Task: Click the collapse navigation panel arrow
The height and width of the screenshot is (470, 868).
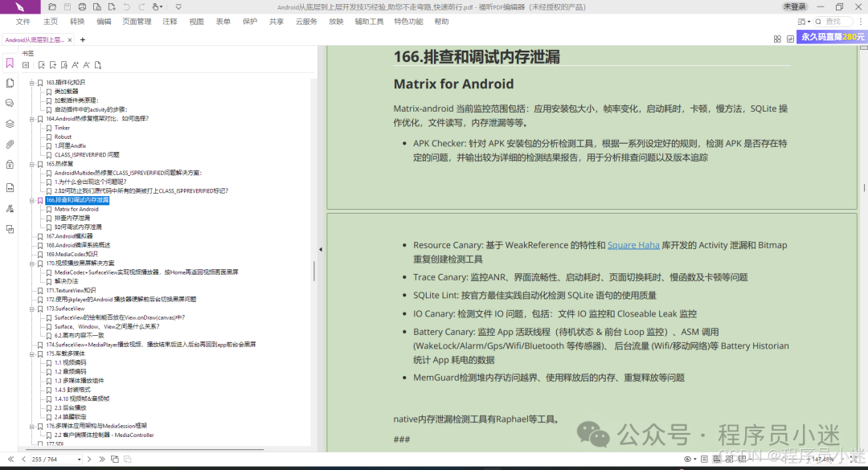Action: (x=321, y=250)
